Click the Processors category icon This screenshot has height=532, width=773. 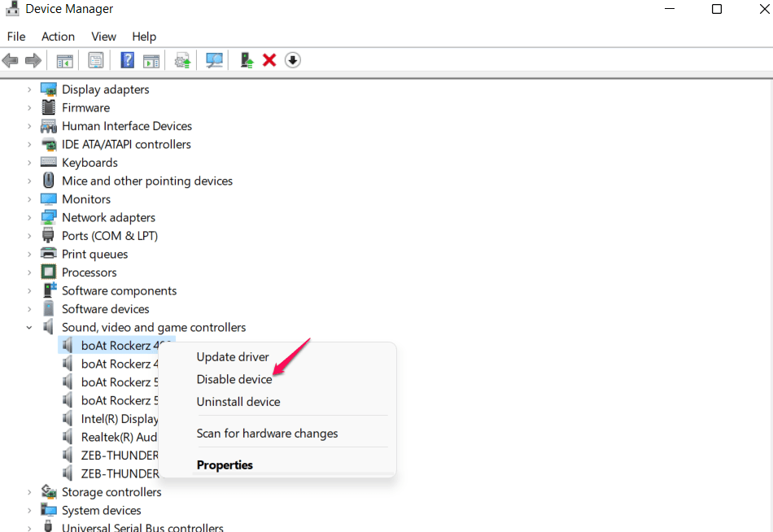(48, 272)
